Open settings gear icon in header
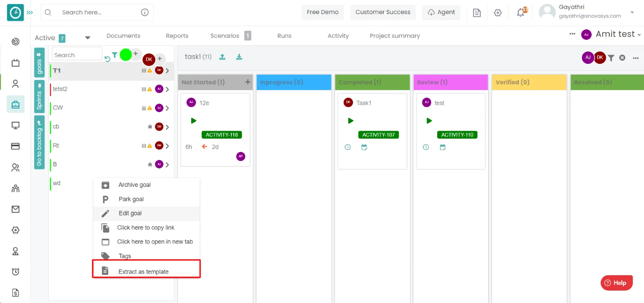Viewport: 644px width, 303px height. click(x=498, y=13)
